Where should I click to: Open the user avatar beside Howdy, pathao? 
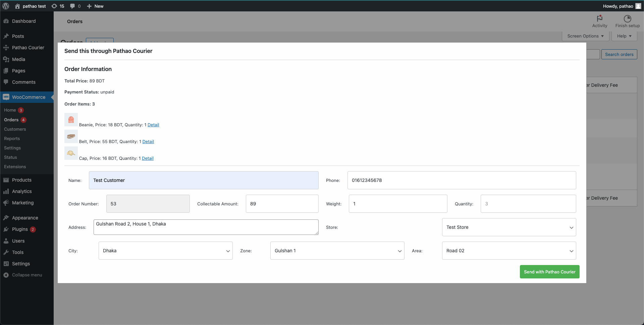click(638, 6)
